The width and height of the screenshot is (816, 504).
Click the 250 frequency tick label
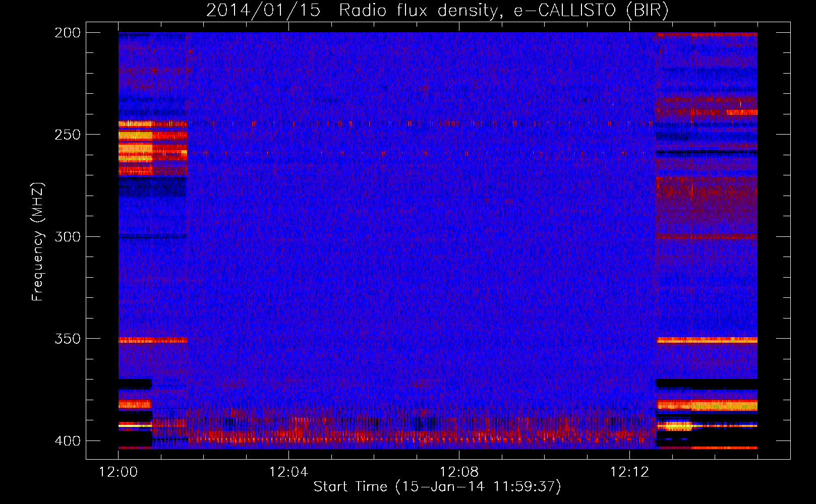[68, 135]
